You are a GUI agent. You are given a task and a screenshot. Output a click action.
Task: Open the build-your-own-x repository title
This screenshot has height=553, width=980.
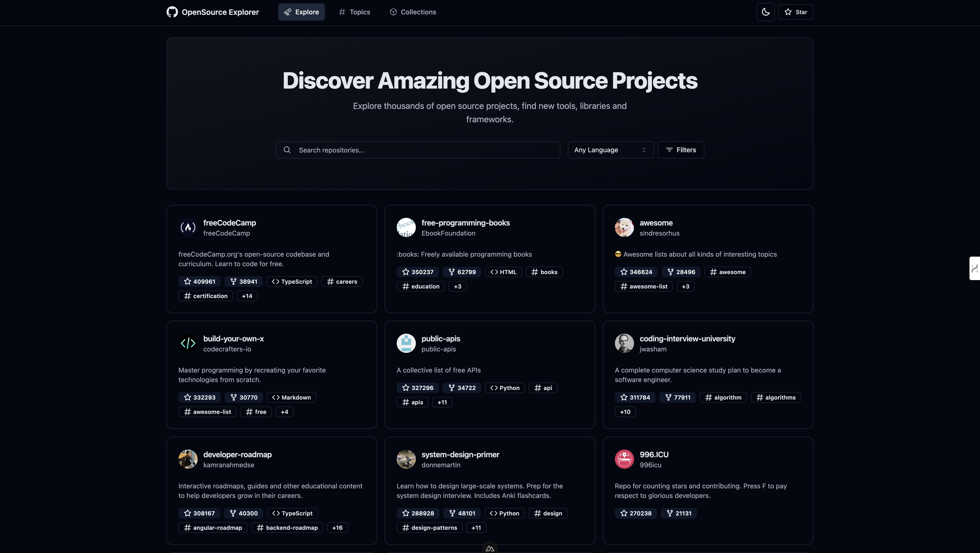coord(233,339)
